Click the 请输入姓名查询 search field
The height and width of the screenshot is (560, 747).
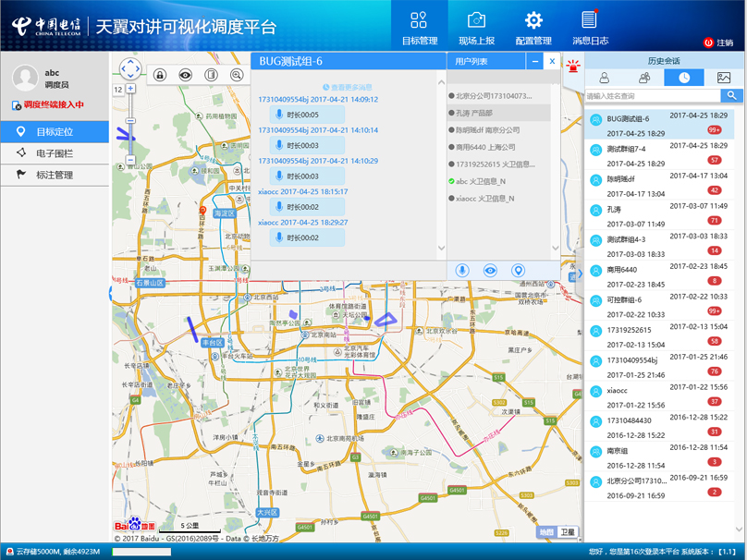tap(653, 96)
